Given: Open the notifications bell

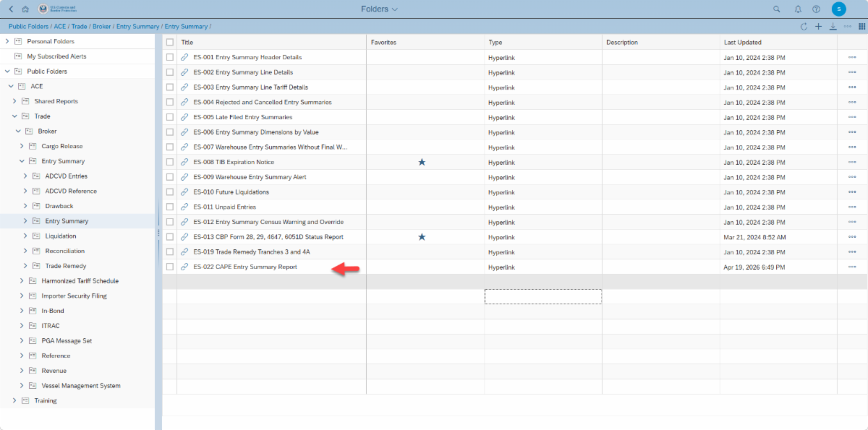Looking at the screenshot, I should click(798, 9).
